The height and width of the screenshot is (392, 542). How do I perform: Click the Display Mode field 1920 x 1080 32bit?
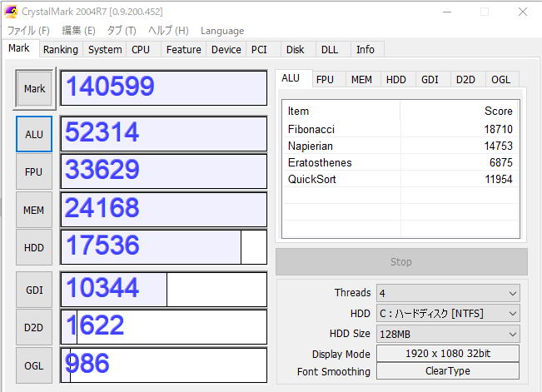tap(448, 353)
